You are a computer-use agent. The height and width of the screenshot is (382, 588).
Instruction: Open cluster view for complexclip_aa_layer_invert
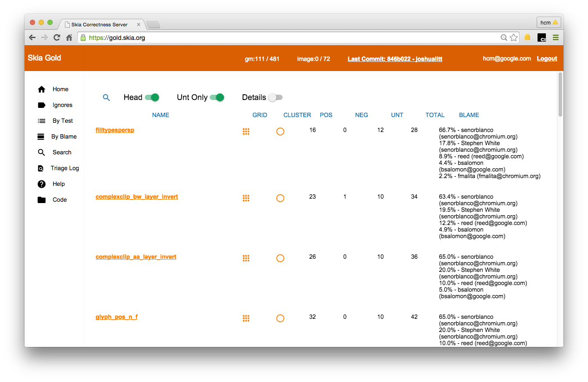[x=280, y=258]
